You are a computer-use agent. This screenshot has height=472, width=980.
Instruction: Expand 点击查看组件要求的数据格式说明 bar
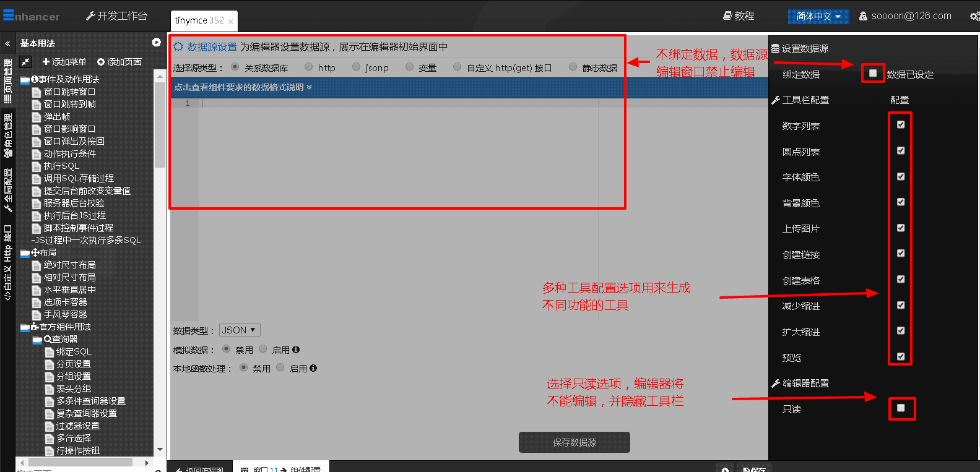tap(470, 87)
